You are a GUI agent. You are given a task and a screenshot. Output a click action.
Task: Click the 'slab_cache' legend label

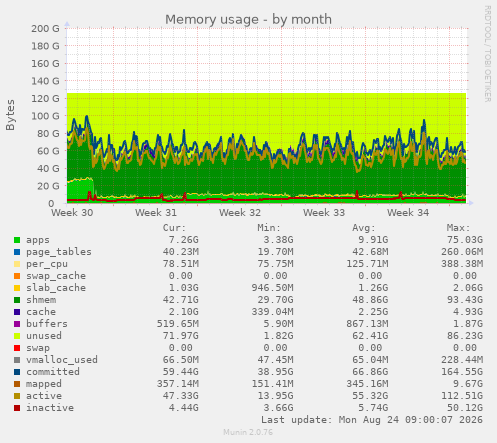click(56, 288)
